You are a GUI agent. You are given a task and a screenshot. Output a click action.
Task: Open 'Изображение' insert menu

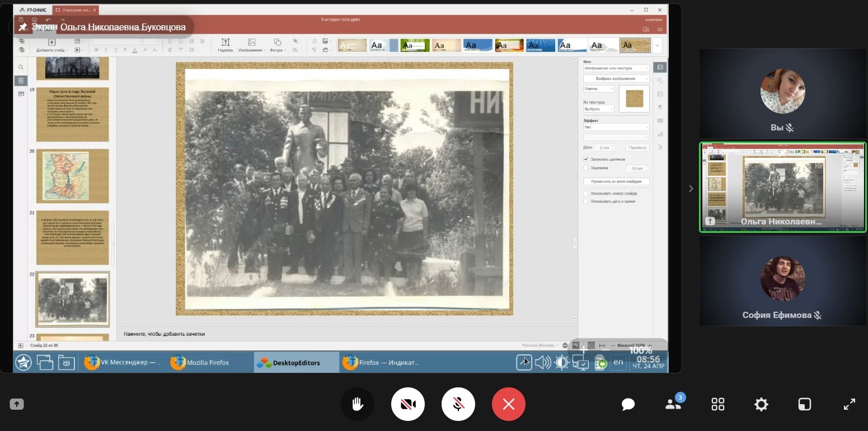click(x=252, y=45)
